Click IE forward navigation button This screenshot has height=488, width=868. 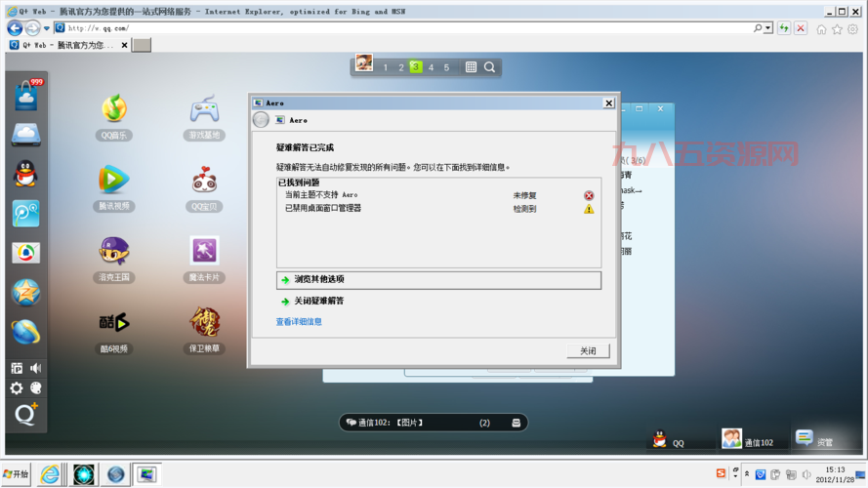coord(32,27)
